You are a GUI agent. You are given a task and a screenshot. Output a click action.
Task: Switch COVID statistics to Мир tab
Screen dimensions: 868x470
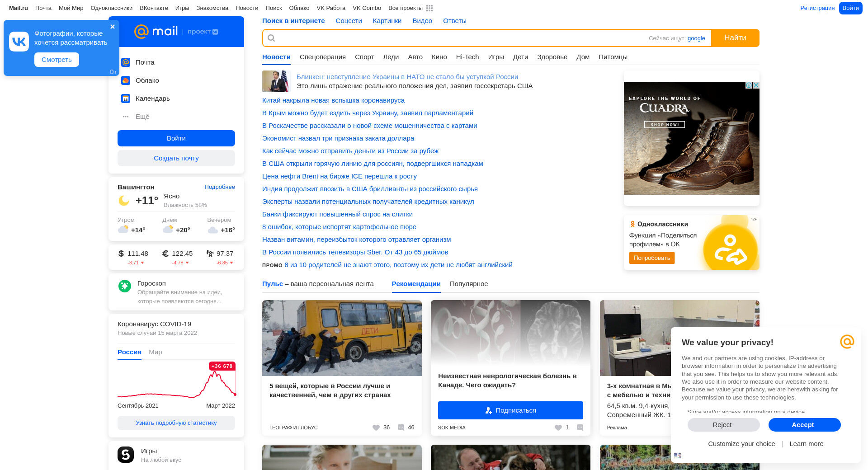pyautogui.click(x=155, y=352)
